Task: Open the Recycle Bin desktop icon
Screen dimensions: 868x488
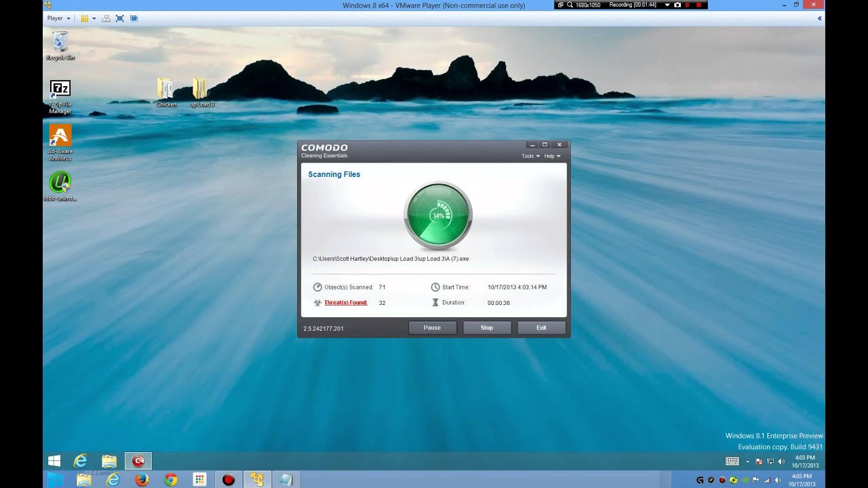Action: click(60, 45)
